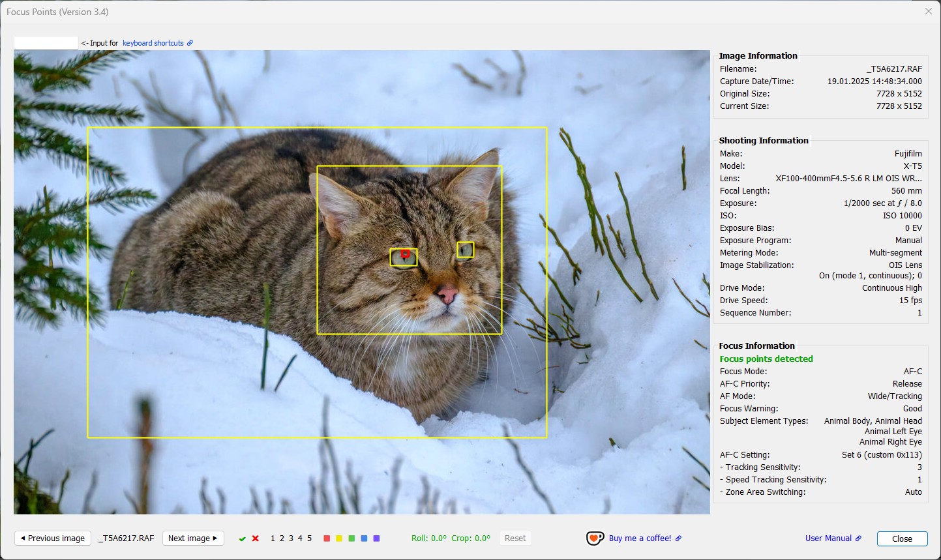Open the User Manual link
941x560 pixels.
828,538
